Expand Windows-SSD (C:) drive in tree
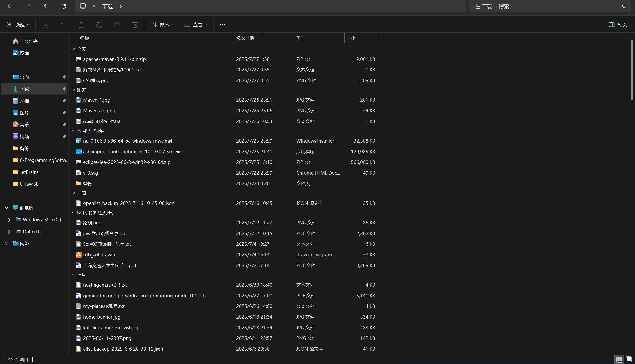 [x=9, y=220]
